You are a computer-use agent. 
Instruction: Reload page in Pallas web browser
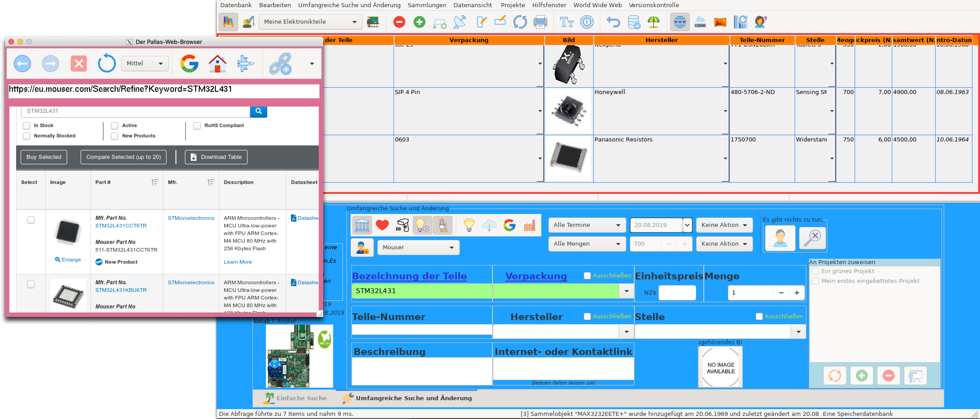[107, 63]
